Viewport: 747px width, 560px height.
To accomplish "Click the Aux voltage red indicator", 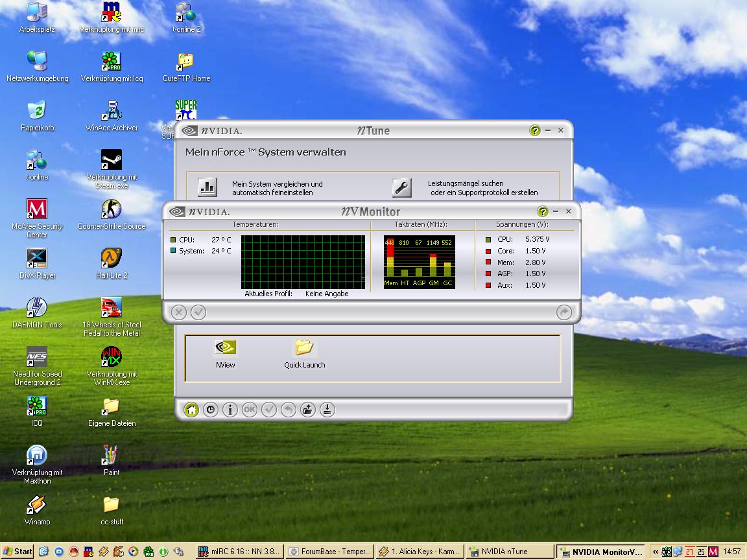I will point(488,285).
